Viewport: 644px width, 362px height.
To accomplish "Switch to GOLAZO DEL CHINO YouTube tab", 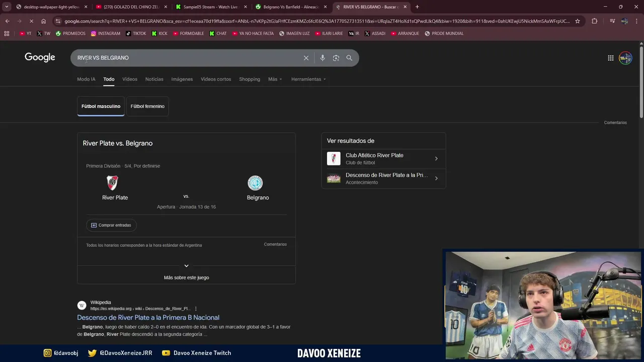I will point(131,7).
